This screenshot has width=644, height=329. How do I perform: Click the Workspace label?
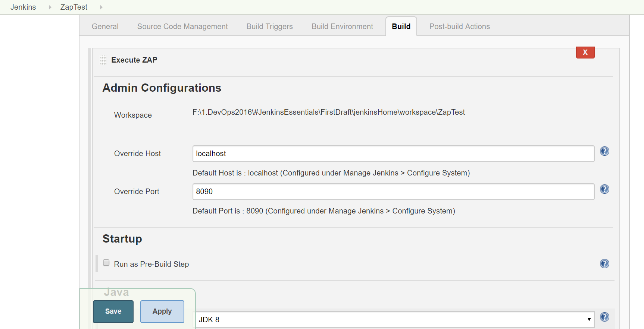(x=133, y=115)
